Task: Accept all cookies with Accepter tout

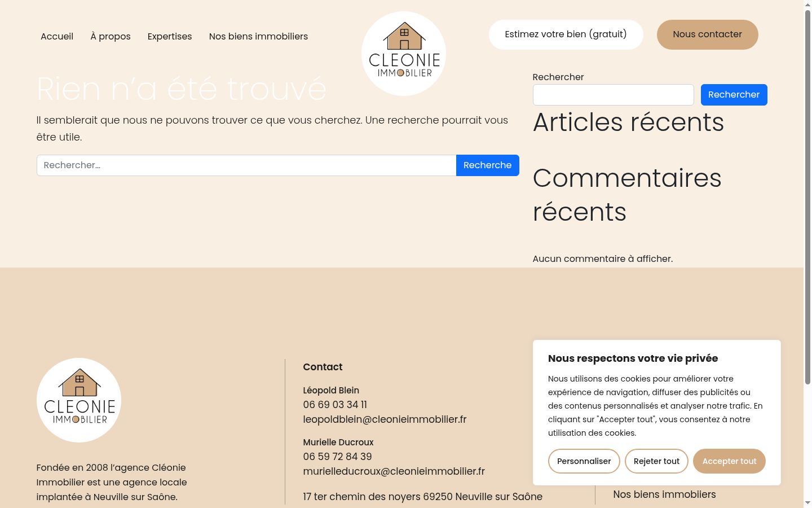Action: 730,461
